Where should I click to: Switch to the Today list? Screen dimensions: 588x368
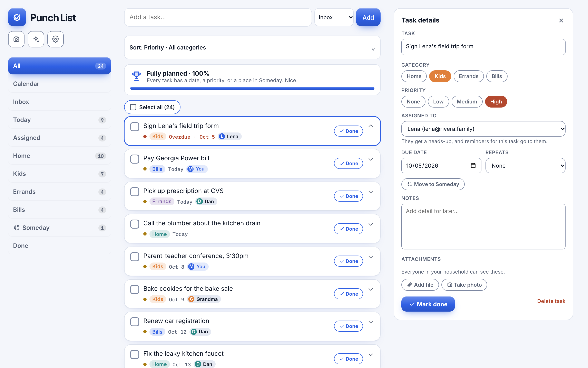[60, 120]
